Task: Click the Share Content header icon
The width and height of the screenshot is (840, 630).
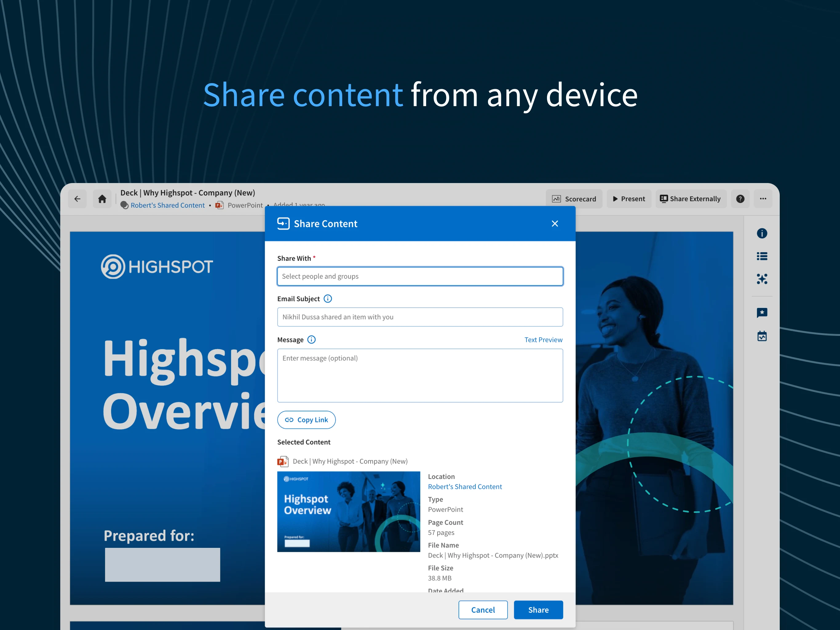Action: pyautogui.click(x=283, y=223)
